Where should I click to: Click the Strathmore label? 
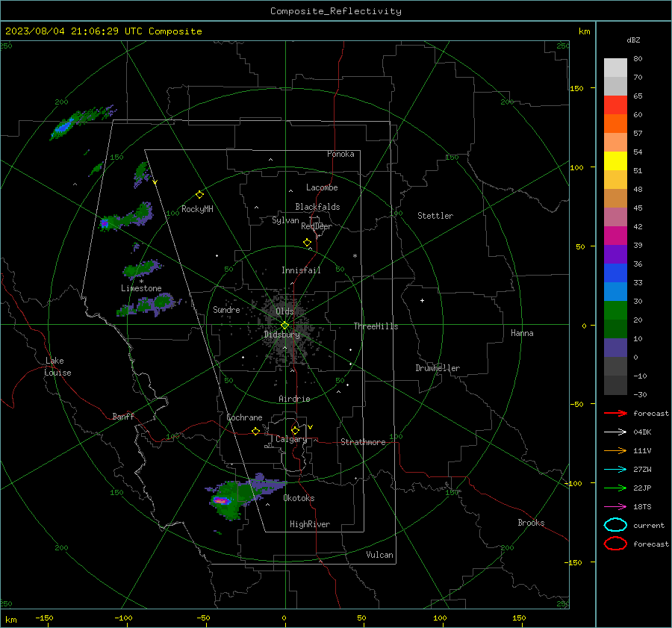(363, 442)
